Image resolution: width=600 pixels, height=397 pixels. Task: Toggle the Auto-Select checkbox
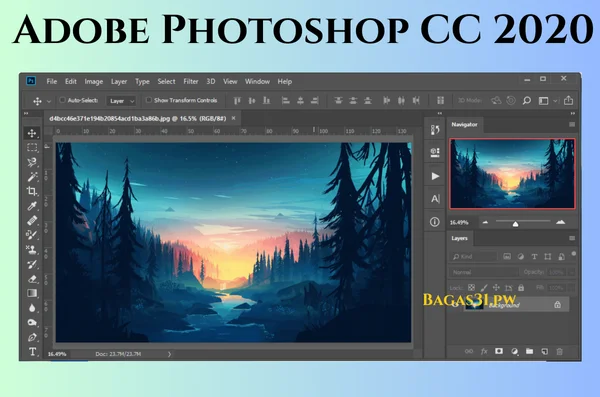pos(62,100)
